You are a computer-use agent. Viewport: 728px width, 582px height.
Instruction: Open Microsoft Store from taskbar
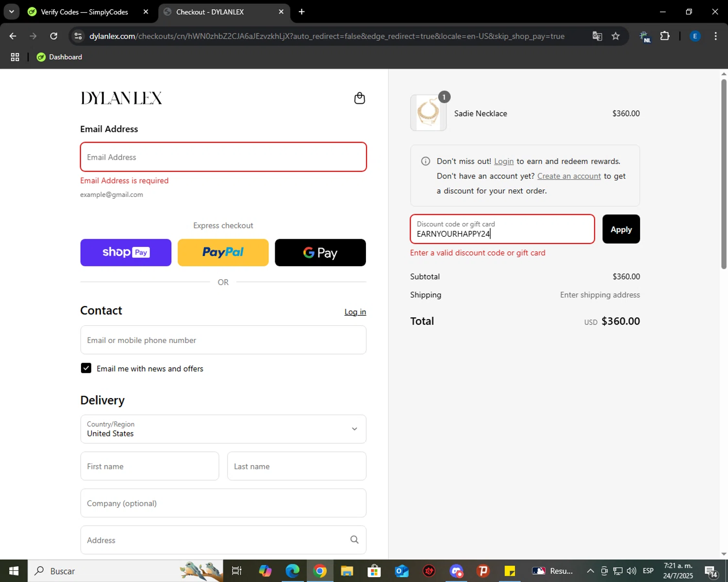click(x=374, y=571)
